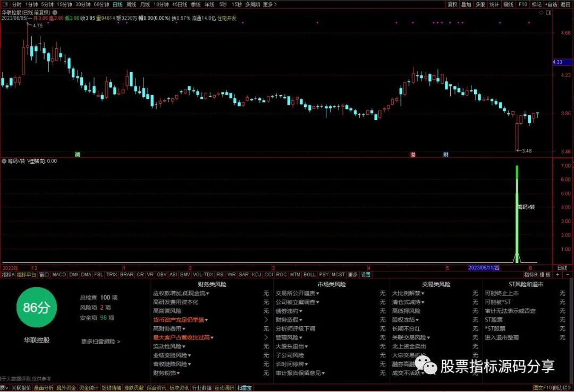Click the 筹码V转 indicator settings circle icon

click(x=4, y=161)
